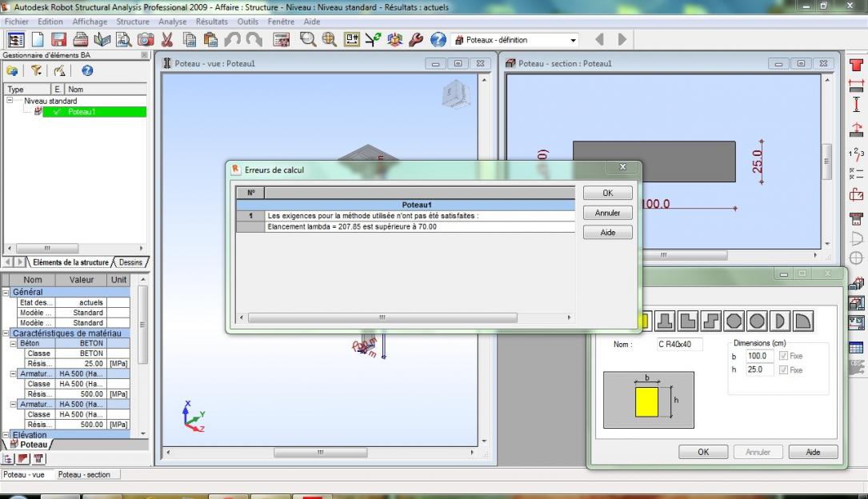Image resolution: width=868 pixels, height=499 pixels.
Task: Open the Affichage menu
Action: tap(90, 22)
